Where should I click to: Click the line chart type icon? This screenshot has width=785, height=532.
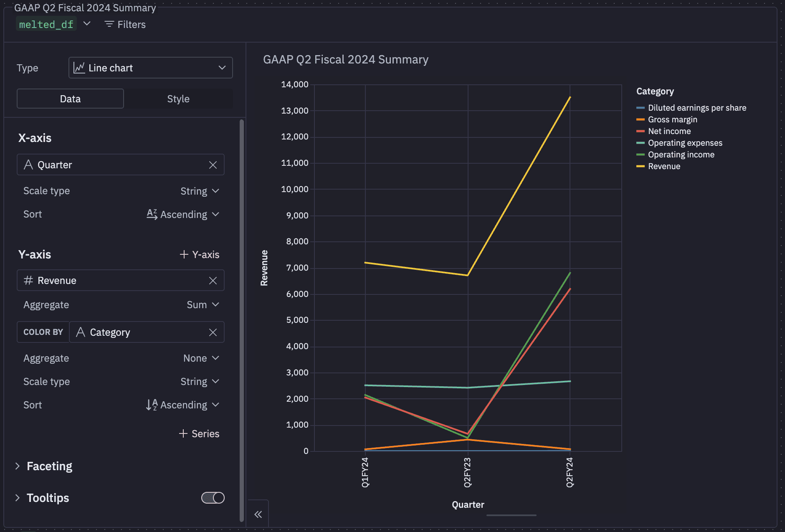point(79,68)
